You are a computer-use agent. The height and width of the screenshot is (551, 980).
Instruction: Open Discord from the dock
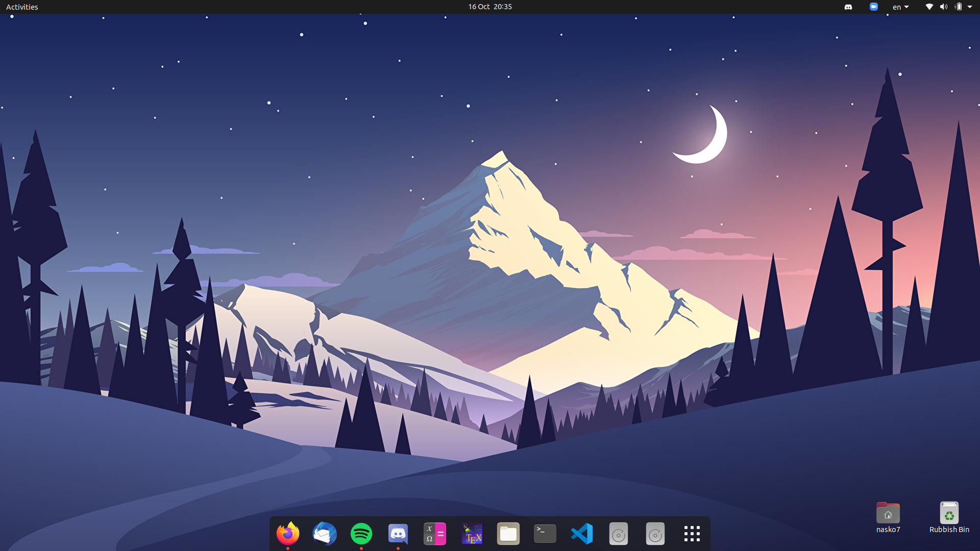398,534
